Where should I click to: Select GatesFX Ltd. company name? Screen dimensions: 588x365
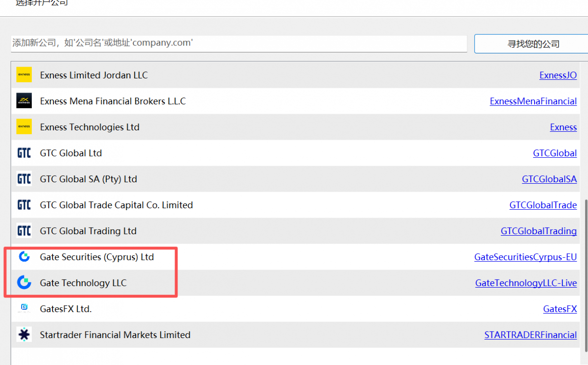pos(66,309)
